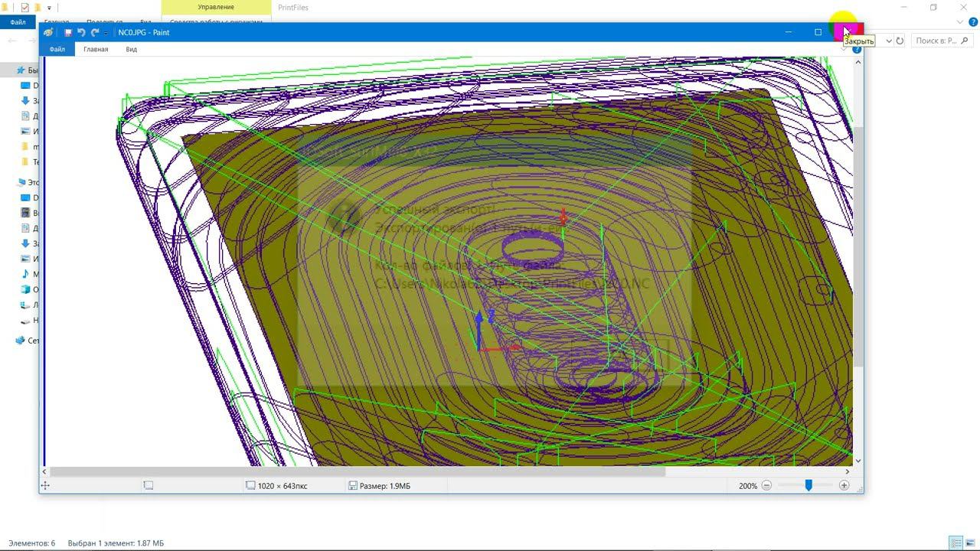
Task: Open Paint help question mark icon
Action: pyautogui.click(x=857, y=50)
